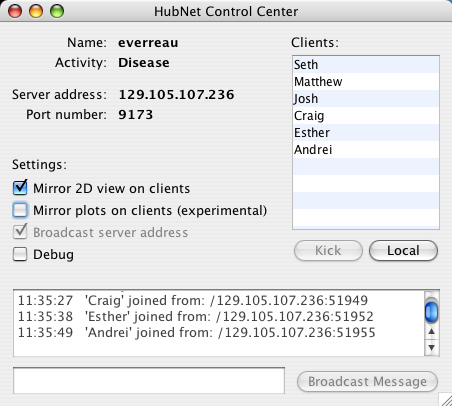Screen dimensions: 452x406
Task: Uncheck Mirror 2D view on clients
Action: pos(20,188)
